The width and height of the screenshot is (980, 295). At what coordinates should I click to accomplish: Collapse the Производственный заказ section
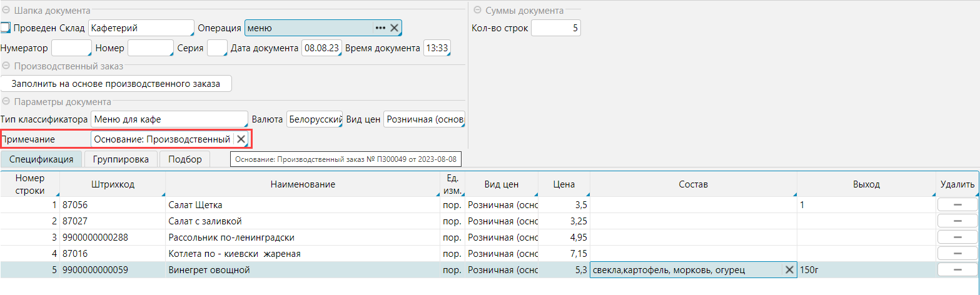[6, 66]
